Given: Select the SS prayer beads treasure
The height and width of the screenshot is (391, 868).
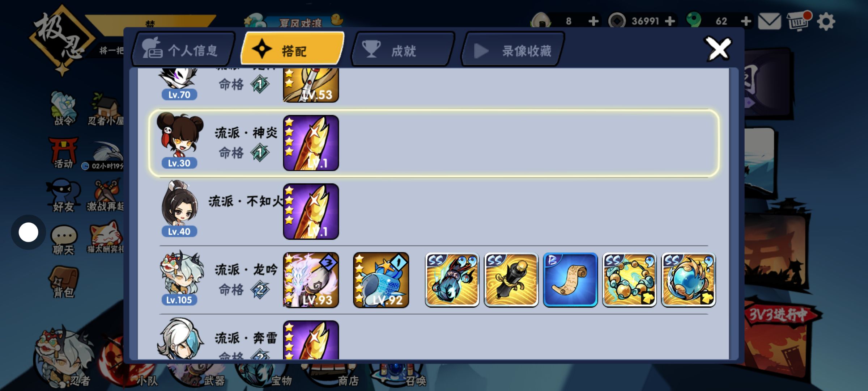Looking at the screenshot, I should point(629,280).
